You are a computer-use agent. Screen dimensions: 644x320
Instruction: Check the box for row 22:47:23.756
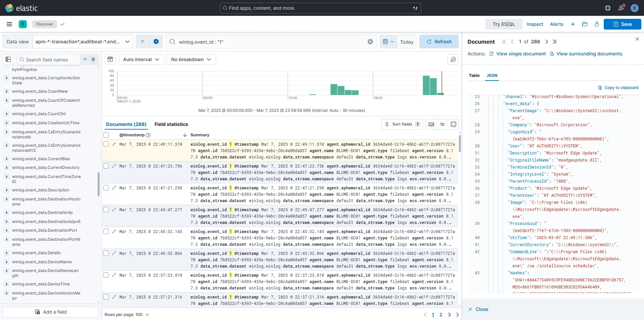(x=106, y=166)
